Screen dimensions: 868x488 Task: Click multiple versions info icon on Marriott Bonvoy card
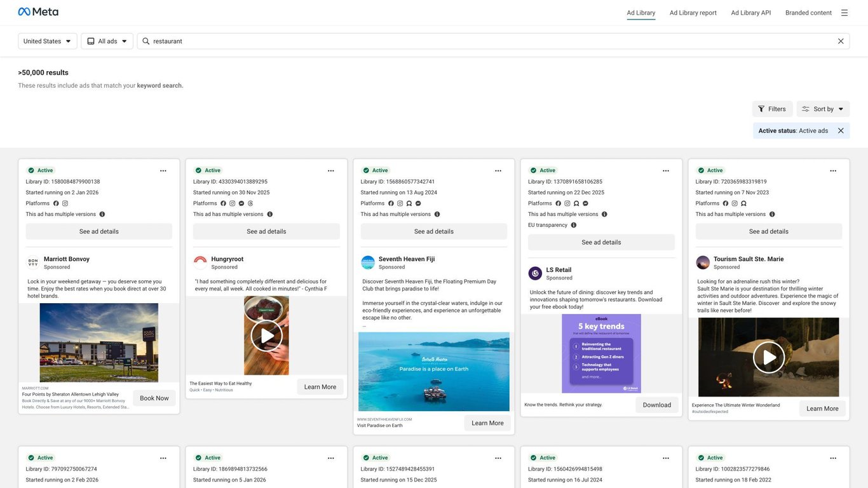click(x=102, y=214)
